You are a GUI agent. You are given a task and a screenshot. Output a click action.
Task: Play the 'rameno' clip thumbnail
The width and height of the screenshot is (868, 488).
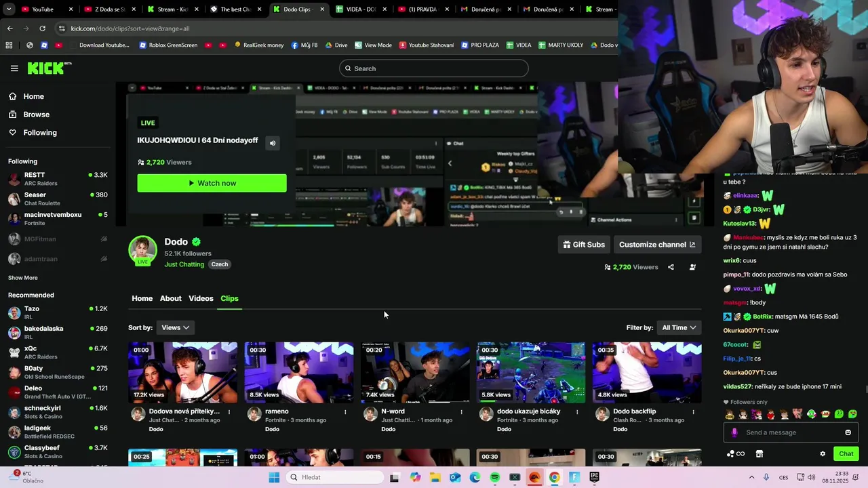(x=299, y=373)
